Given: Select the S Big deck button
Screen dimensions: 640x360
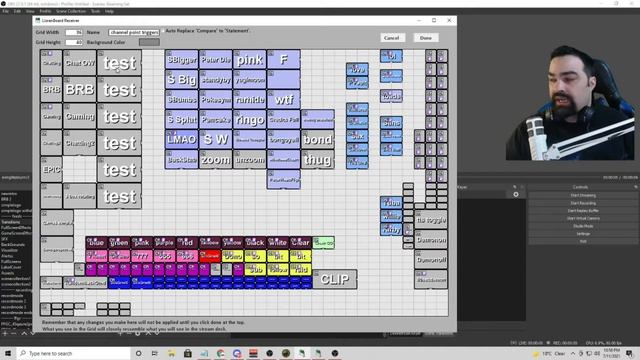Looking at the screenshot, I should [182, 79].
